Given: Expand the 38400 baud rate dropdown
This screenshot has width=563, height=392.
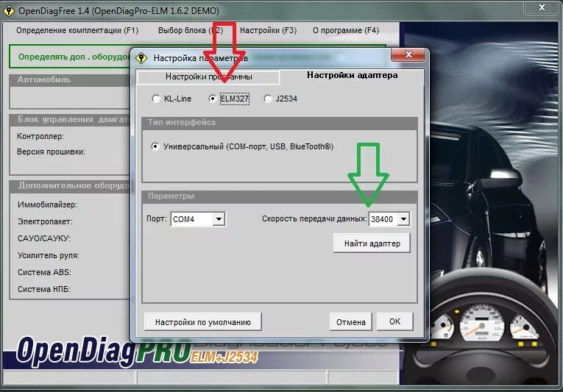Looking at the screenshot, I should [403, 219].
